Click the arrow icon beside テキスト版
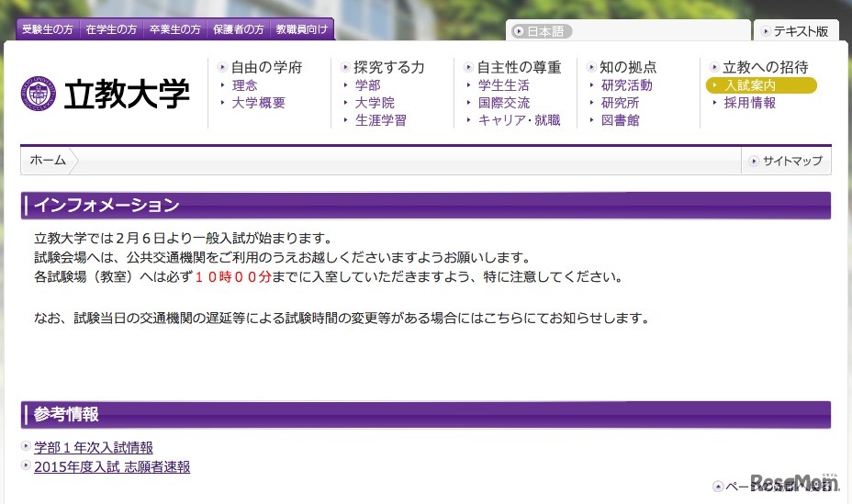This screenshot has height=504, width=852. click(x=766, y=31)
